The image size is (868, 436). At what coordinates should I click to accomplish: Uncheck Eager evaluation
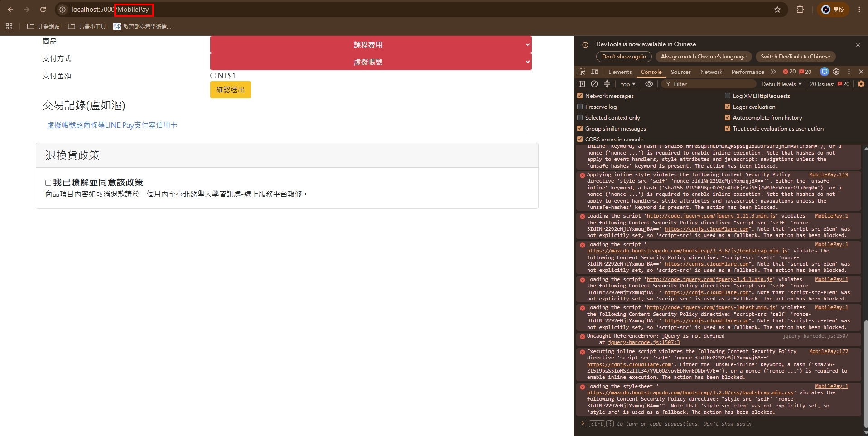[x=728, y=107]
